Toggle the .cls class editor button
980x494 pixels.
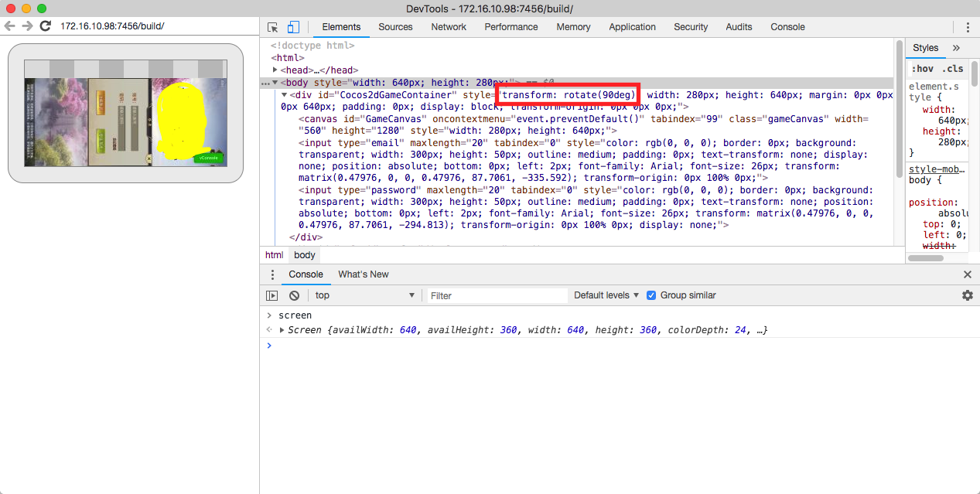pyautogui.click(x=953, y=69)
